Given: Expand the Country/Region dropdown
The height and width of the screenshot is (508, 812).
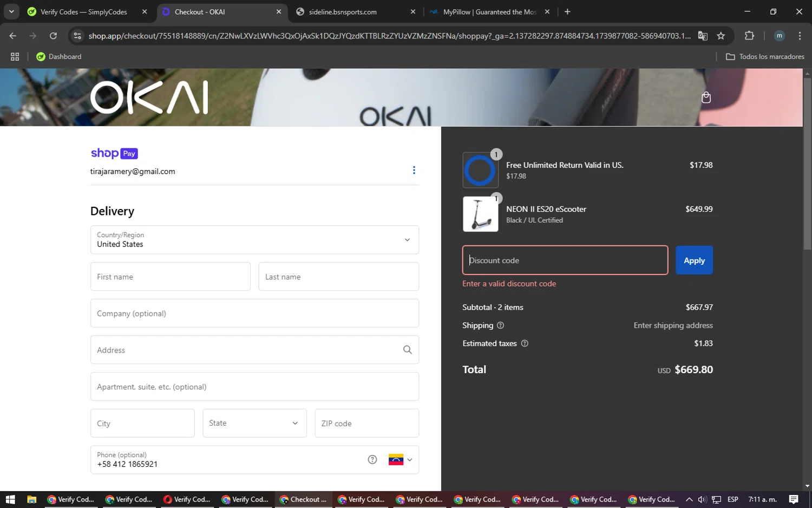Looking at the screenshot, I should pyautogui.click(x=254, y=240).
